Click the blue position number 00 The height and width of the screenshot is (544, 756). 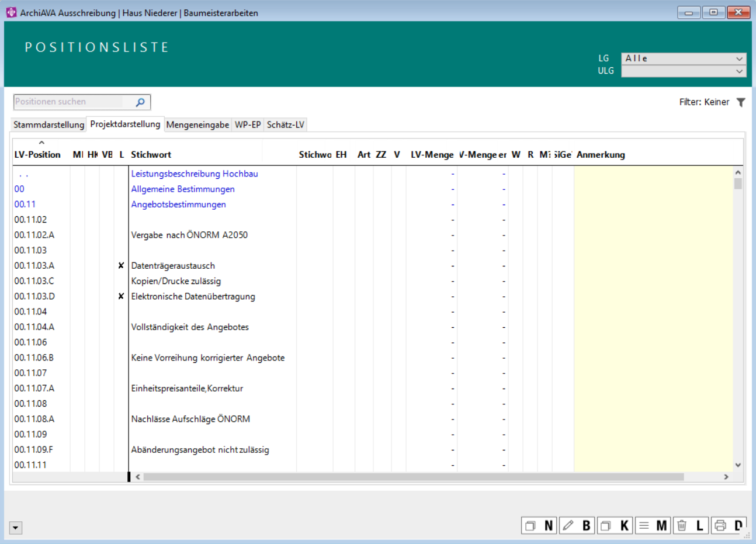click(19, 189)
